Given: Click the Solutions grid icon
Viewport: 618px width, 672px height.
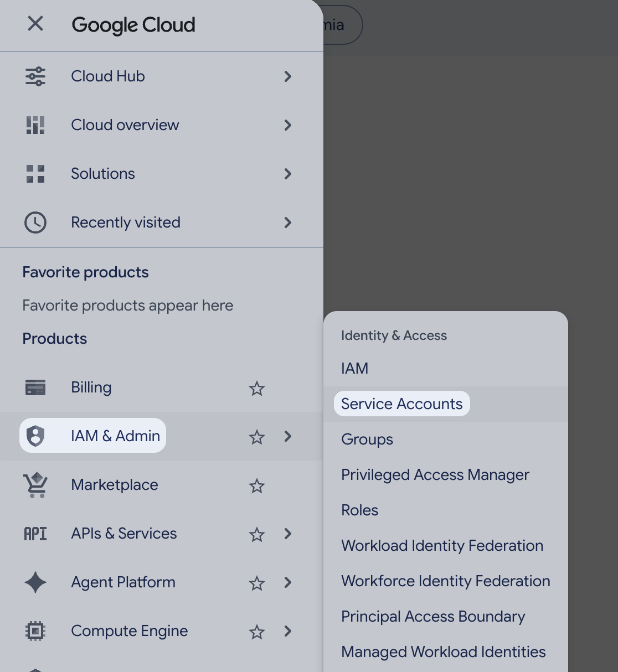Looking at the screenshot, I should coord(35,174).
